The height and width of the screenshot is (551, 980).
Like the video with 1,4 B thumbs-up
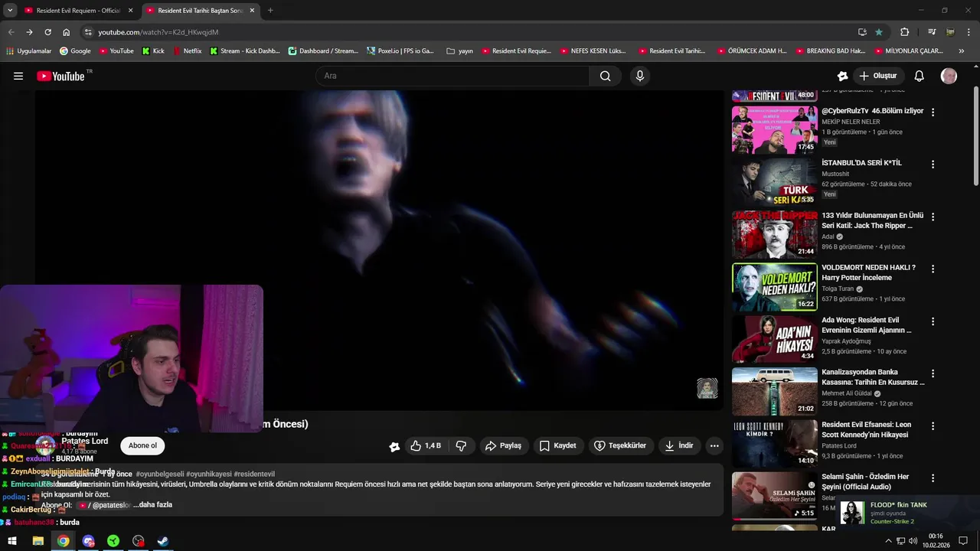point(426,445)
